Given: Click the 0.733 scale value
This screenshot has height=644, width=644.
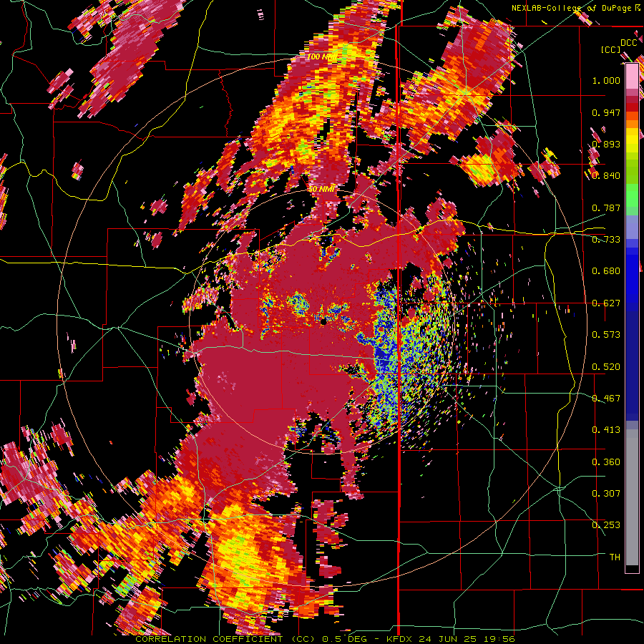Looking at the screenshot, I should [x=606, y=240].
